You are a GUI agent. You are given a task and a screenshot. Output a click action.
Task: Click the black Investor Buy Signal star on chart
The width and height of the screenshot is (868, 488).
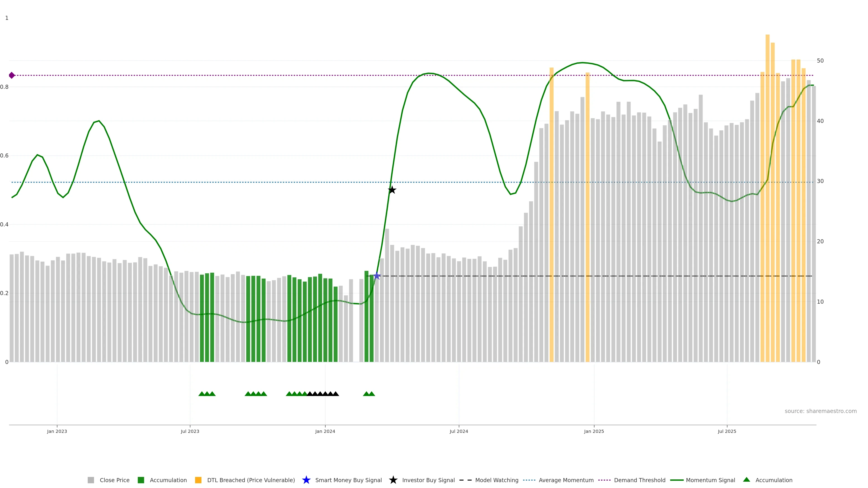[x=392, y=190]
